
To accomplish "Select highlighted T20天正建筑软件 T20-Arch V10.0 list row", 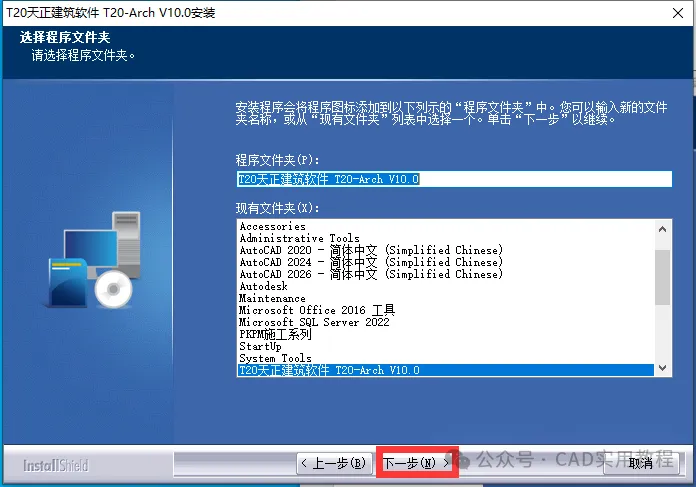I will click(x=446, y=370).
